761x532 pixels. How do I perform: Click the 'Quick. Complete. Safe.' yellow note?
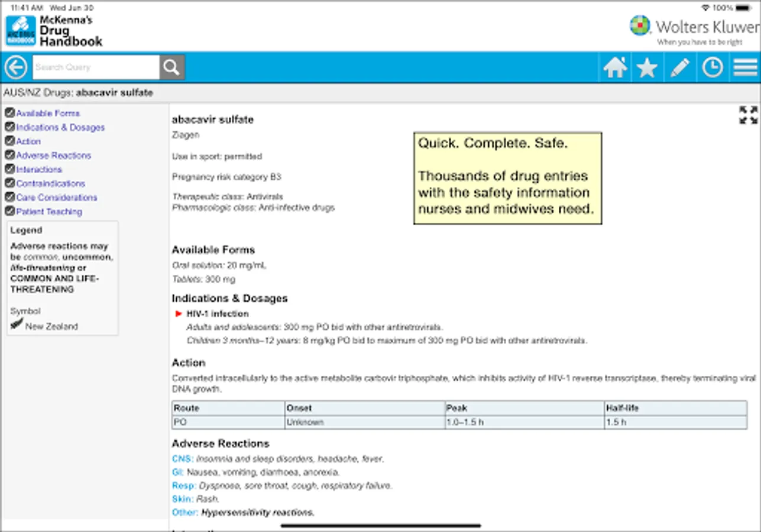507,179
